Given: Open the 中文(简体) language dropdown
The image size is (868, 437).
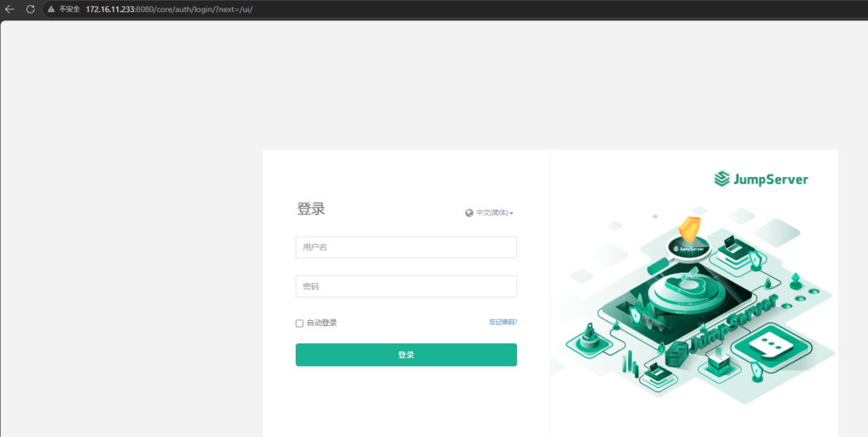Looking at the screenshot, I should [x=492, y=213].
